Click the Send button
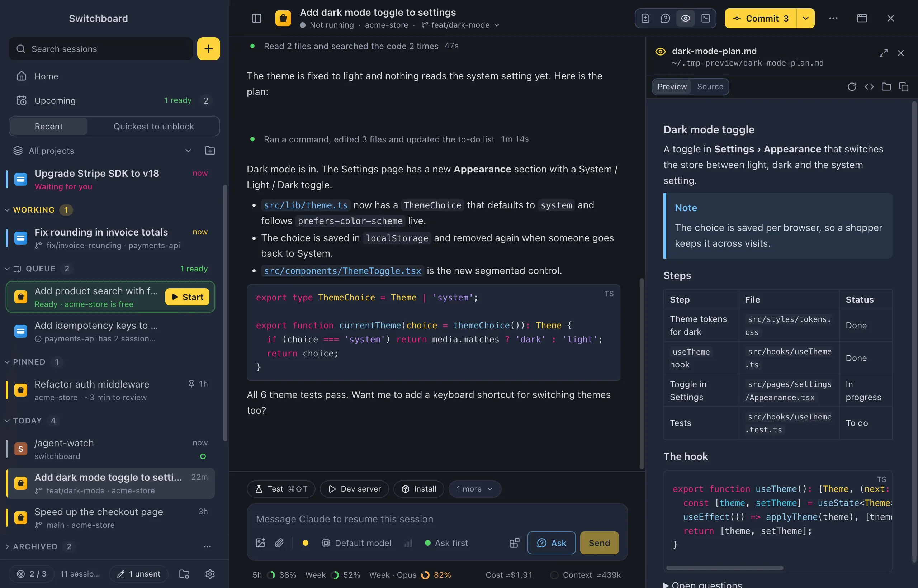 (599, 542)
